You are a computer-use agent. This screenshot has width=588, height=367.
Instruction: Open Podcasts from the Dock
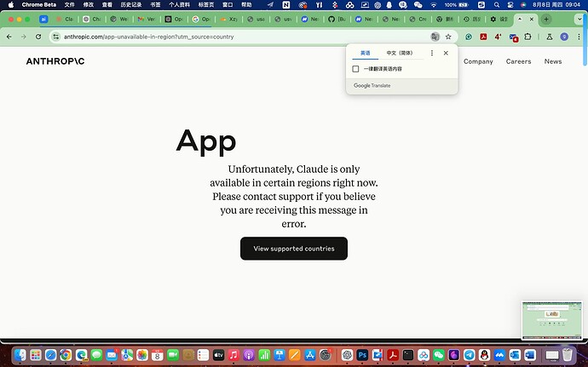click(249, 354)
